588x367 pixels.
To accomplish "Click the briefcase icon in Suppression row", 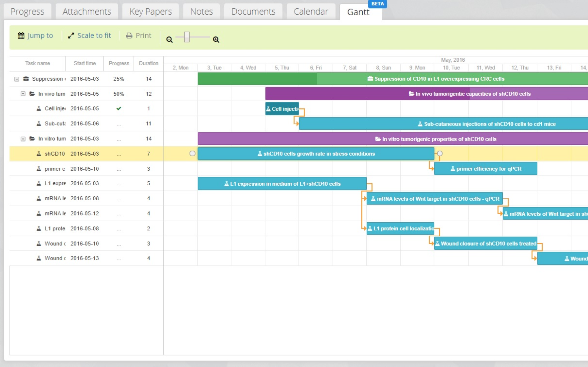I will 26,79.
